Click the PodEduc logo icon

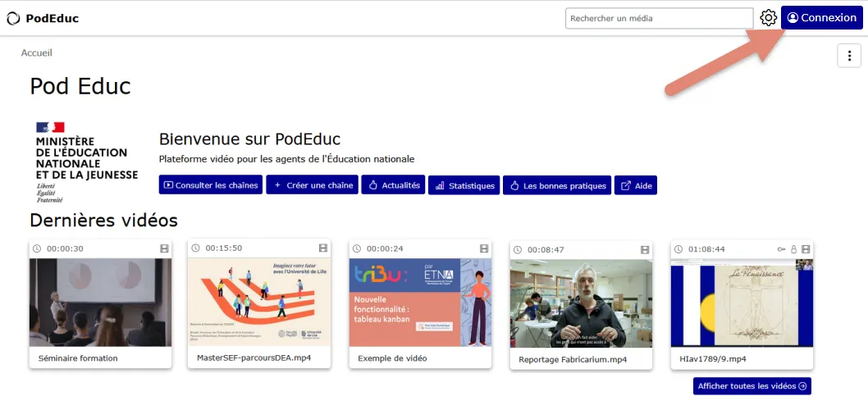tap(13, 18)
